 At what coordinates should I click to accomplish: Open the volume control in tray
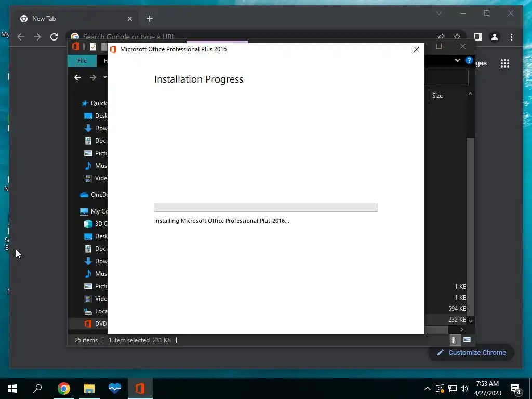point(464,389)
